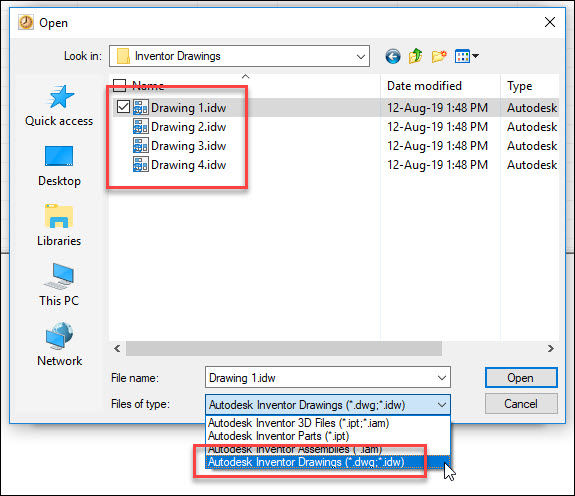Choose Autodesk Inventor 3D Files (*.ipt;*.iam)

tap(327, 423)
